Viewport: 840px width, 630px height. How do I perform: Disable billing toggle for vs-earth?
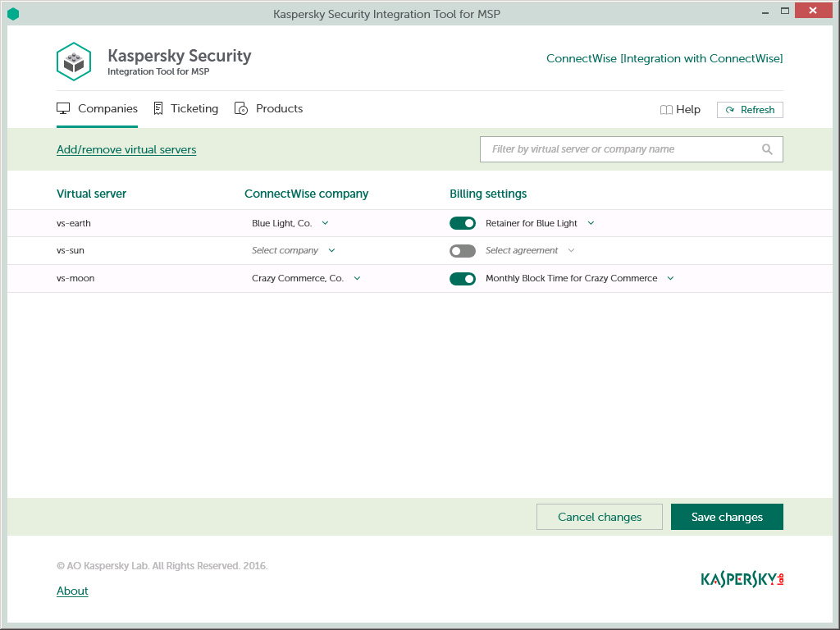click(x=463, y=223)
